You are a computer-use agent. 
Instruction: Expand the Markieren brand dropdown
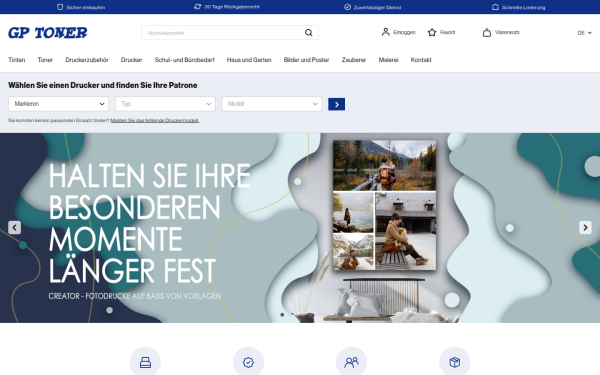(59, 104)
